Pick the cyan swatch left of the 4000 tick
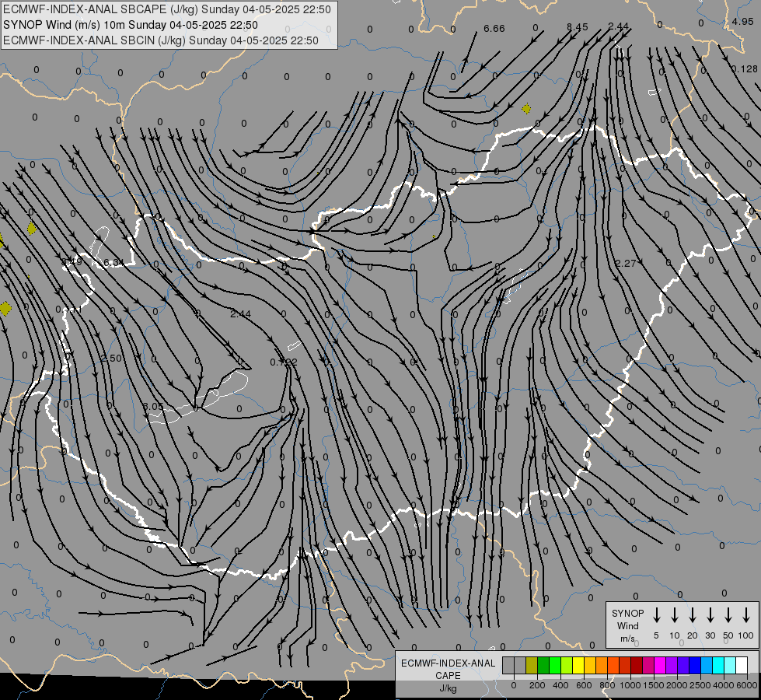Viewport: 761px width, 700px height. click(717, 666)
